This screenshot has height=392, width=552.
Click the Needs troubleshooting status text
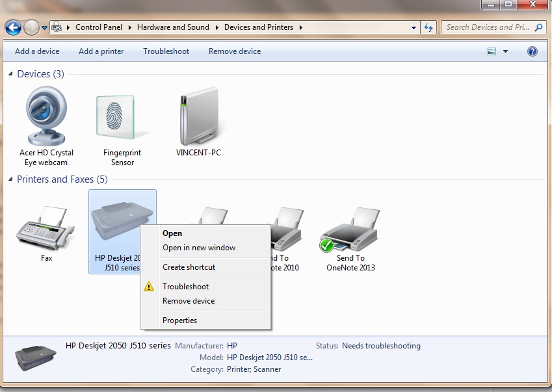point(381,346)
